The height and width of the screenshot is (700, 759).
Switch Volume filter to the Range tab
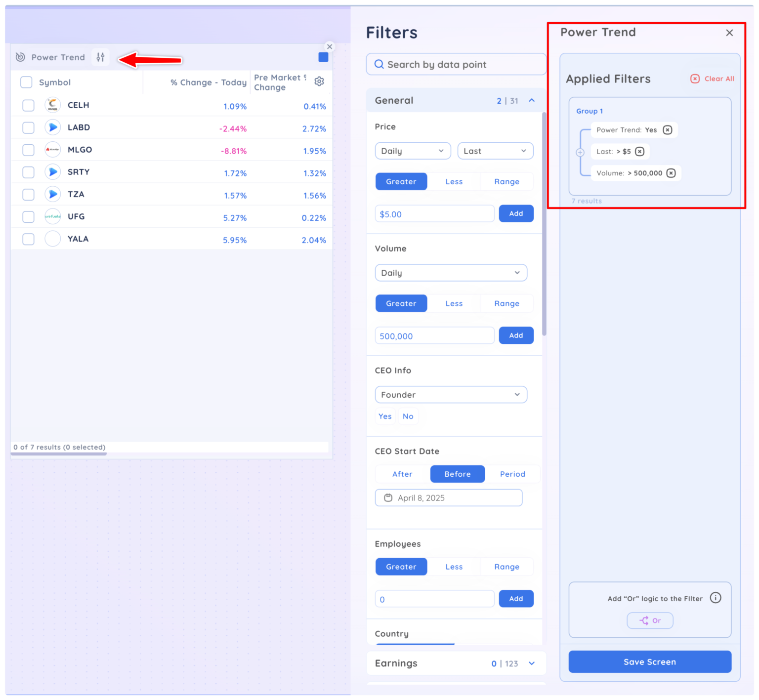[506, 303]
